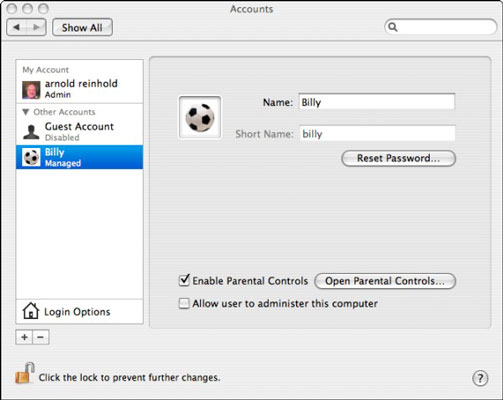
Task: Click the minimize window button
Action: tap(27, 9)
